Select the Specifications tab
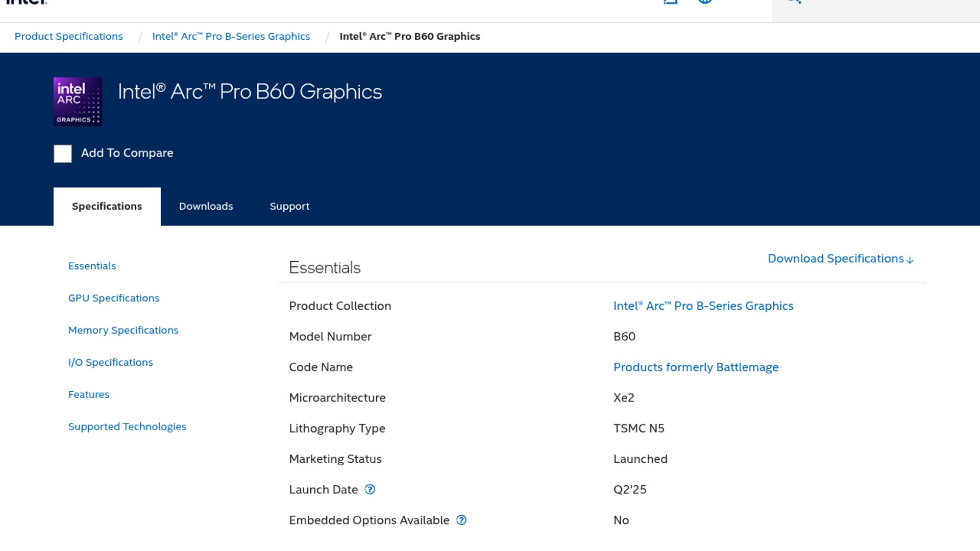This screenshot has height=551, width=980. (x=107, y=207)
